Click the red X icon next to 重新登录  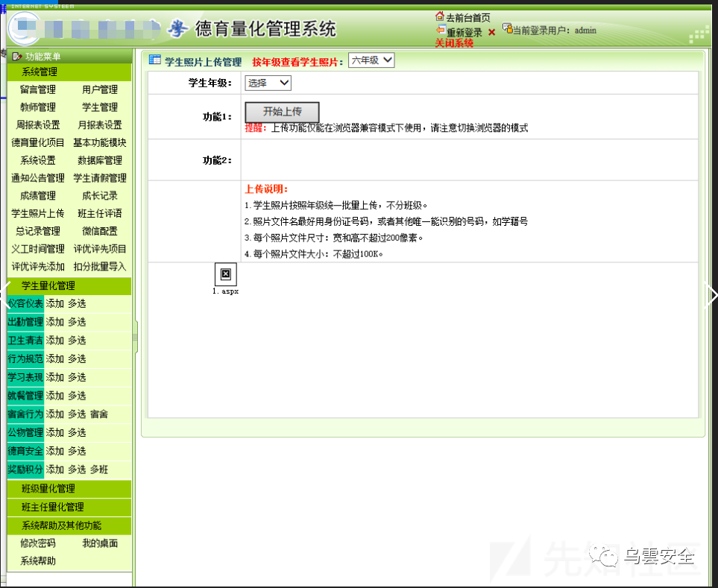(490, 30)
